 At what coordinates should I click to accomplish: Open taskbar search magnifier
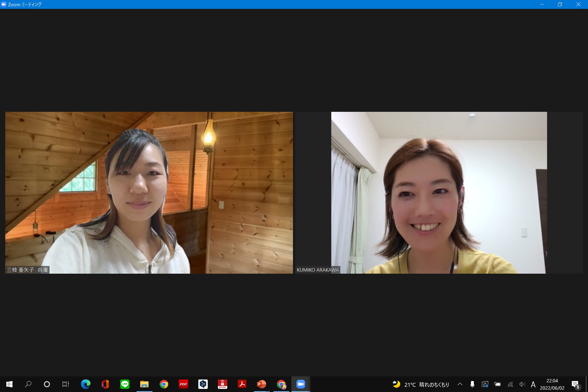tap(28, 384)
